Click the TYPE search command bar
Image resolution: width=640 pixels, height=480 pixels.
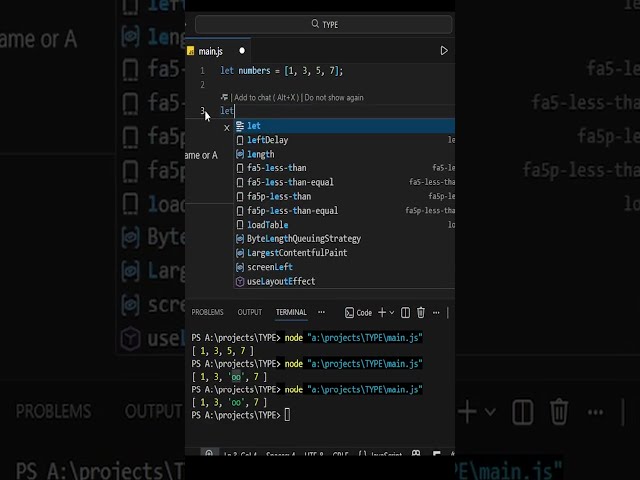[x=324, y=24]
